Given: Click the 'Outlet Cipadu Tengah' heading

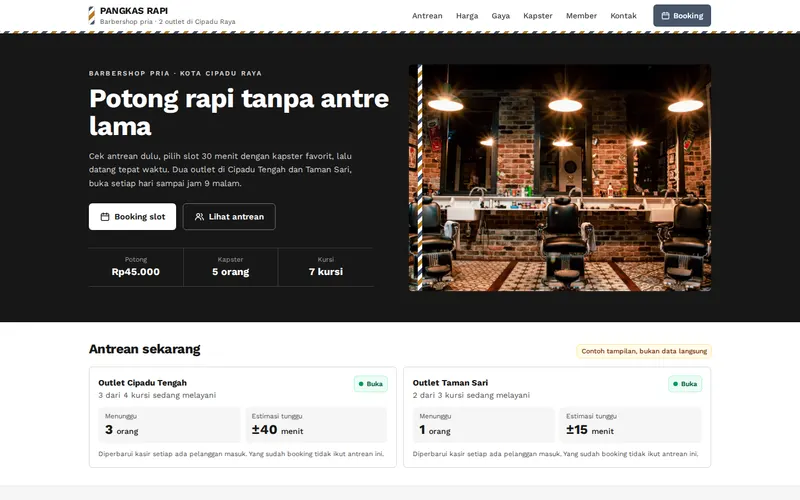Looking at the screenshot, I should [x=142, y=383].
